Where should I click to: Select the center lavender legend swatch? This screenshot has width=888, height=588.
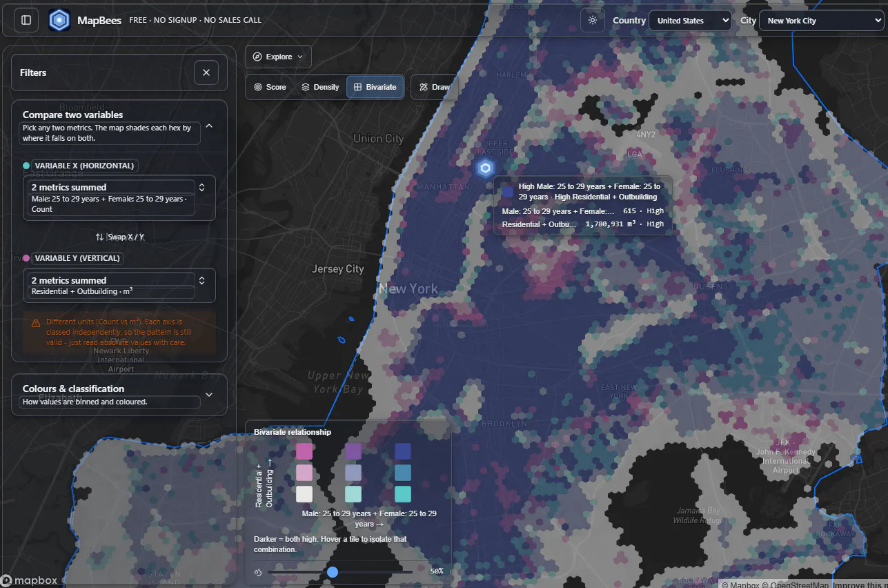[x=353, y=473]
